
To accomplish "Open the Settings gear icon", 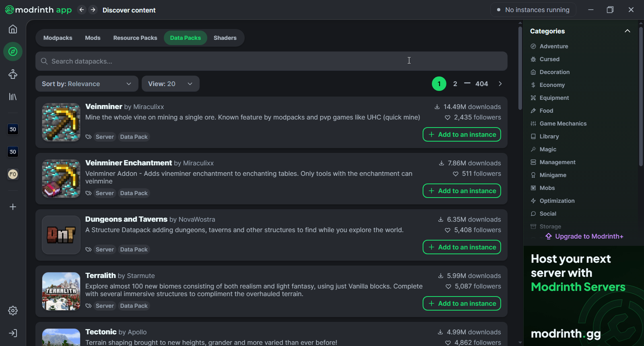I will click(13, 311).
